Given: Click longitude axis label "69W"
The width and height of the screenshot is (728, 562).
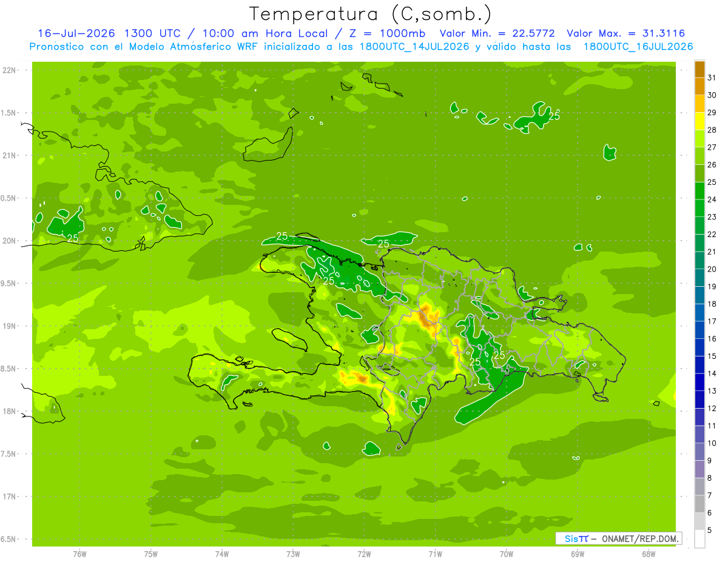Looking at the screenshot, I should [x=578, y=554].
